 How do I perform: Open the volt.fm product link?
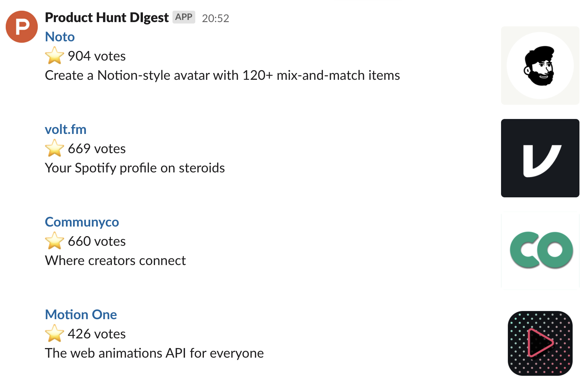coord(66,129)
